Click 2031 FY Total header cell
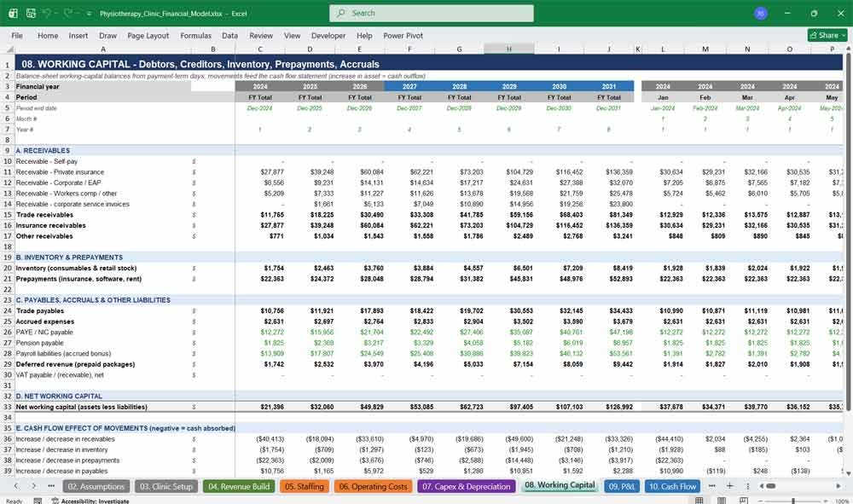The height and width of the screenshot is (504, 853). pyautogui.click(x=609, y=97)
